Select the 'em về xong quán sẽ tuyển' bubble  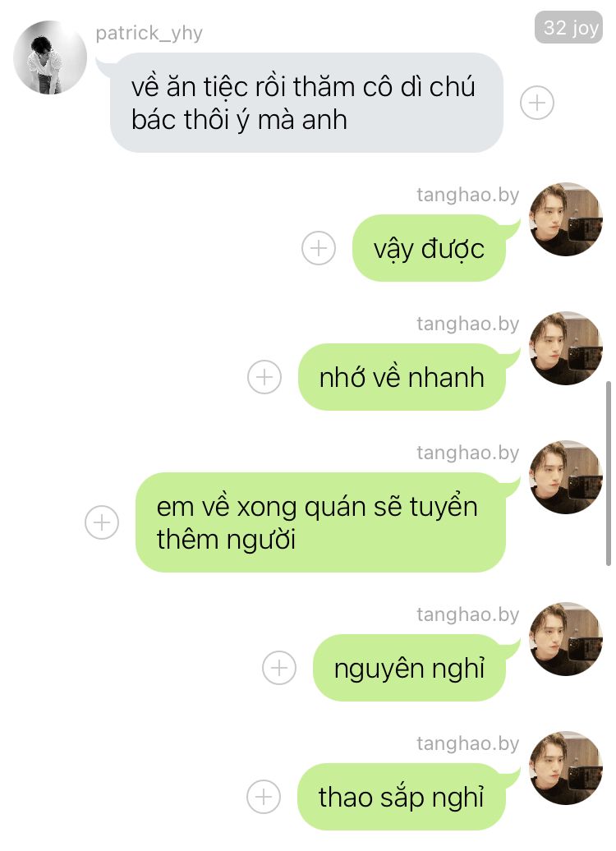321,522
